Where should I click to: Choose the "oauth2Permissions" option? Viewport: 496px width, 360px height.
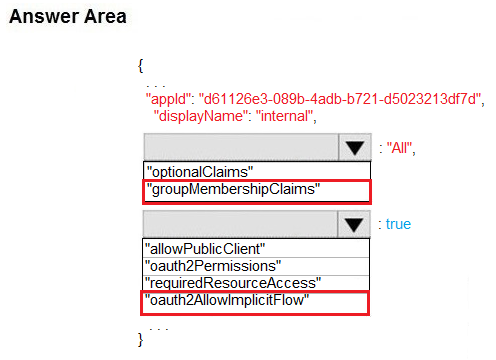256,266
